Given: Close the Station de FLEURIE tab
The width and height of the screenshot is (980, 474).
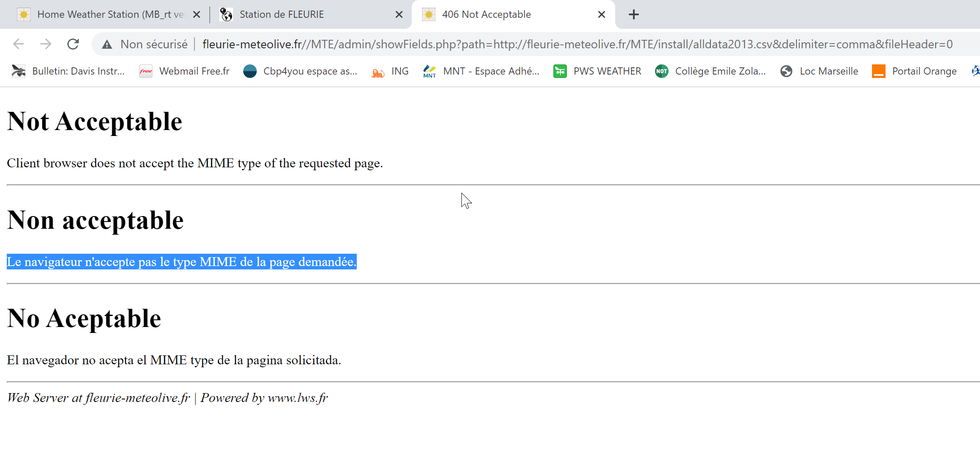Looking at the screenshot, I should click(399, 14).
